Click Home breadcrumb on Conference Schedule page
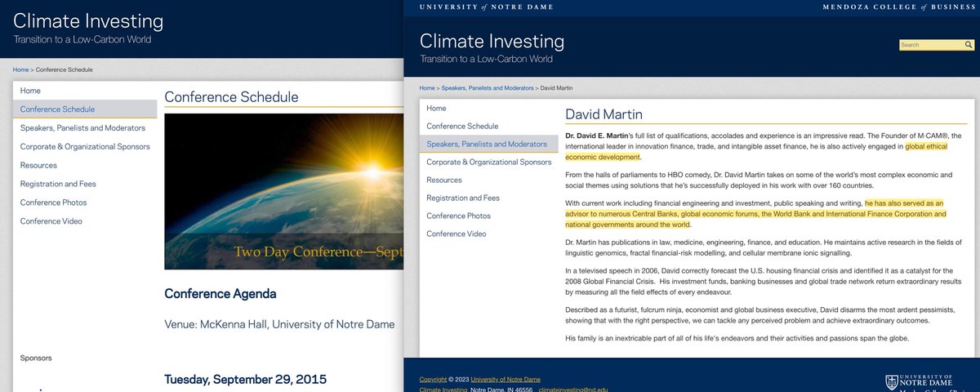The width and height of the screenshot is (980, 392). tap(20, 69)
